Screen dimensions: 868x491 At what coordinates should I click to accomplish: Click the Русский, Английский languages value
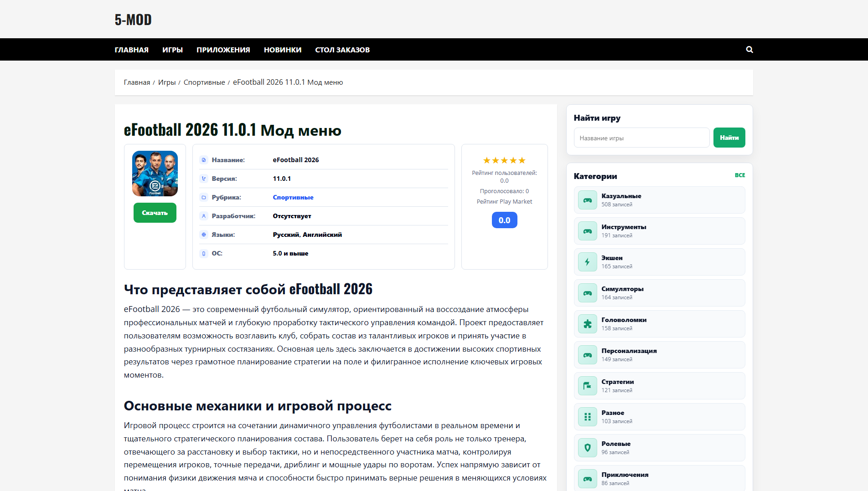(x=307, y=235)
